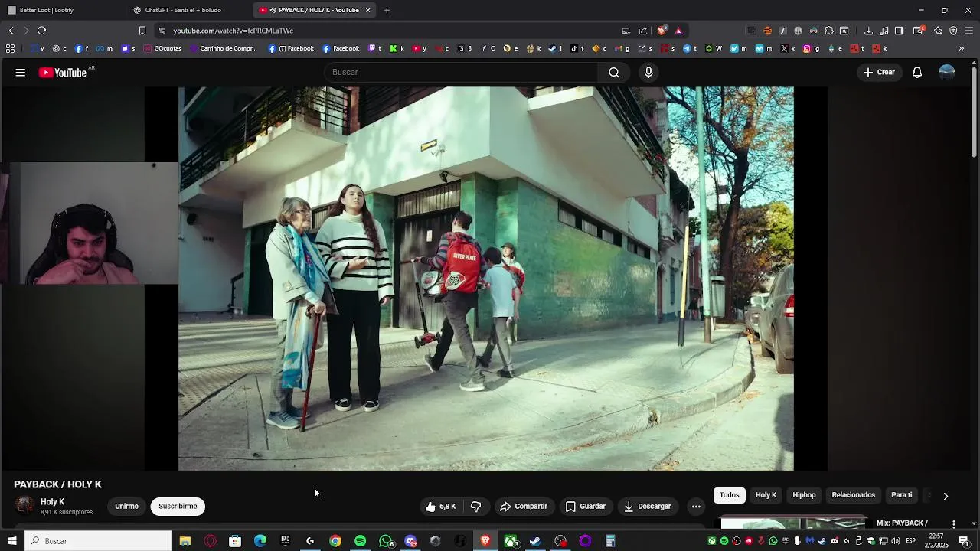Image resolution: width=980 pixels, height=551 pixels.
Task: Open Brave Rewards triangle icon
Action: coord(678,31)
